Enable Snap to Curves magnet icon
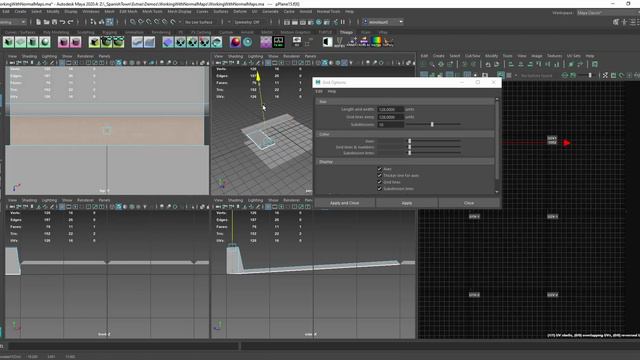 click(141, 22)
